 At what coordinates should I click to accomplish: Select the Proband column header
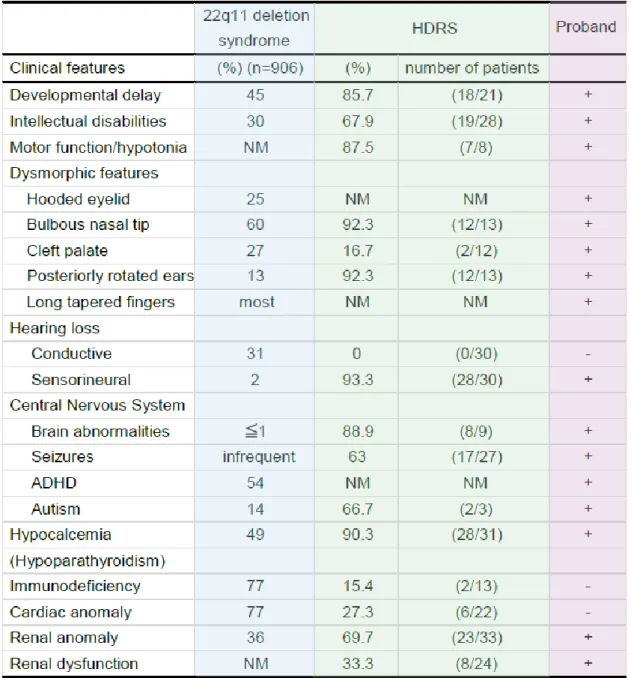click(586, 27)
